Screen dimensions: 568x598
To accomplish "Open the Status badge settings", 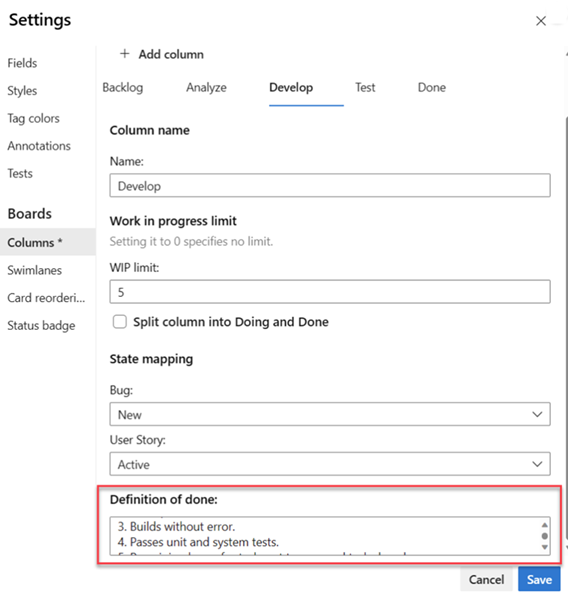I will (x=41, y=325).
